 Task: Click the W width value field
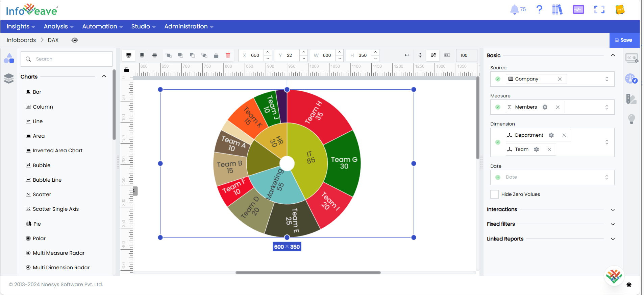[x=327, y=55]
